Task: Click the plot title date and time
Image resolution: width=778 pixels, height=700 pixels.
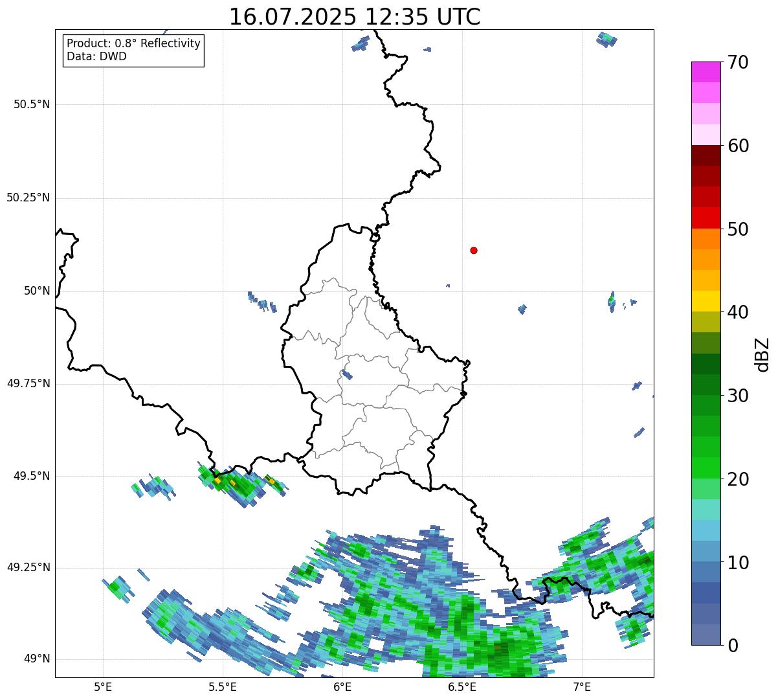Action: (355, 17)
